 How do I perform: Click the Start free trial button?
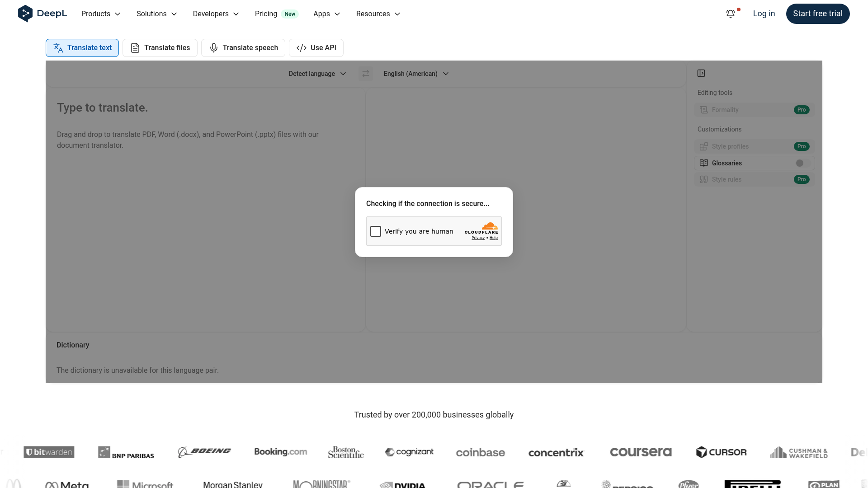click(818, 14)
